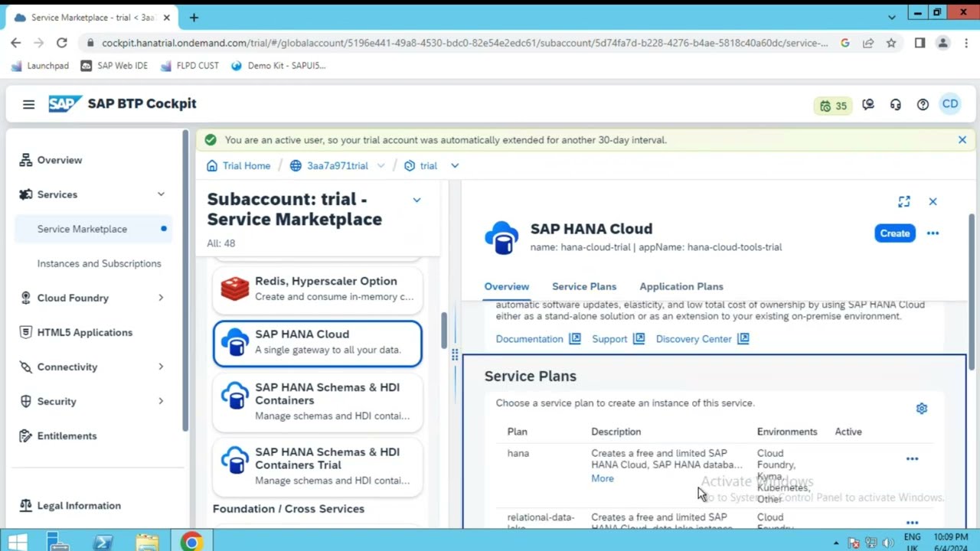
Task: Select the SAP HANA Cloud service tile
Action: click(318, 344)
